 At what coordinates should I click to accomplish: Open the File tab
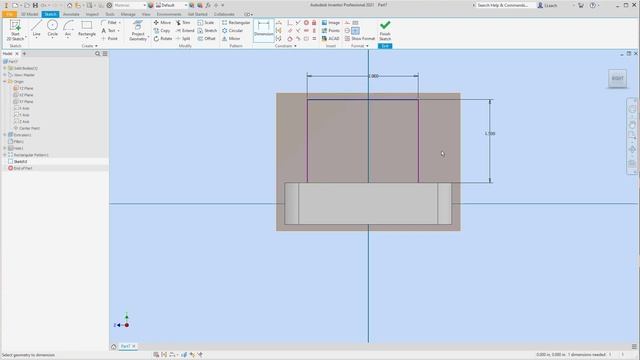(x=9, y=14)
